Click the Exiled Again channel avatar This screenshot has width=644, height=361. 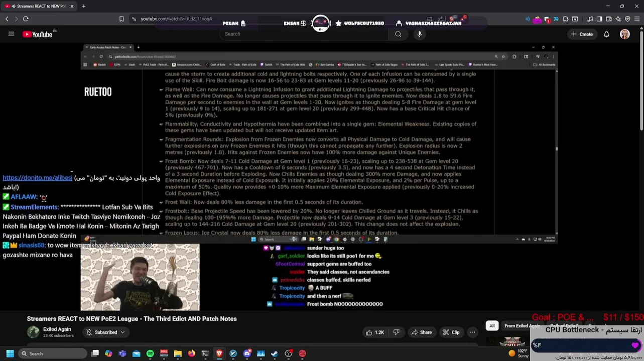pos(33,332)
